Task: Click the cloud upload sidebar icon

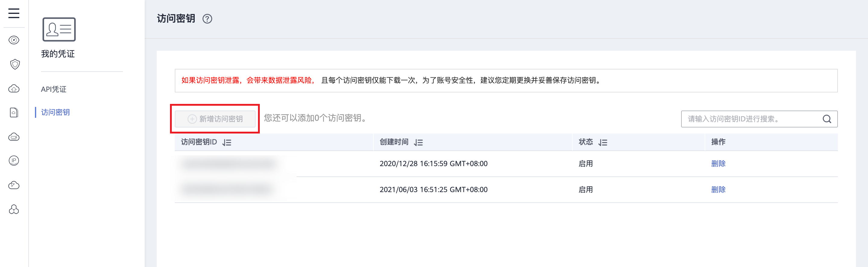Action: tap(14, 88)
